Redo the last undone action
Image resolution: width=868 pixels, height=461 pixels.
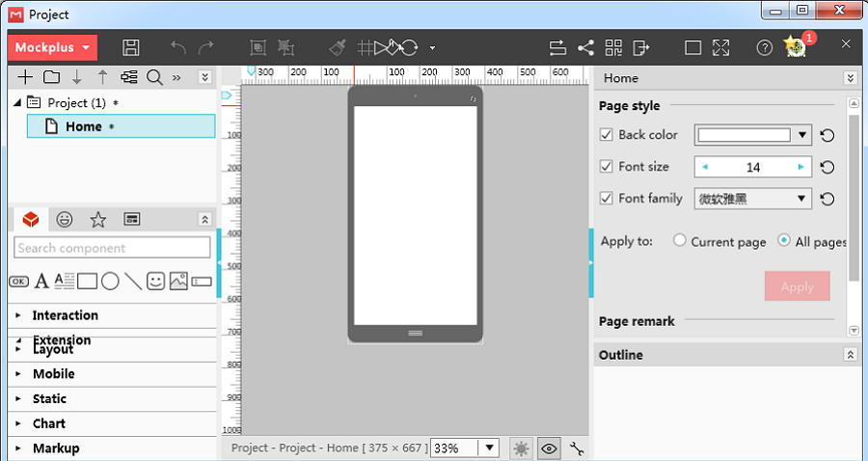click(206, 47)
